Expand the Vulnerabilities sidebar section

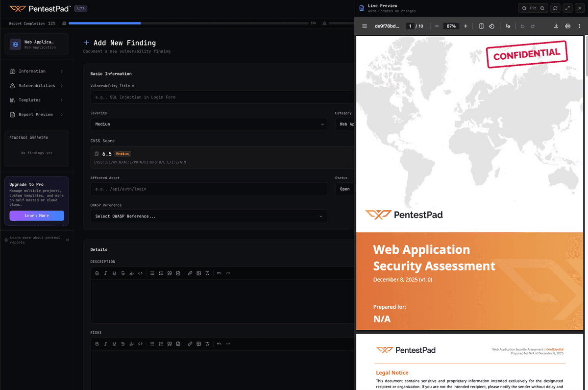coord(37,86)
